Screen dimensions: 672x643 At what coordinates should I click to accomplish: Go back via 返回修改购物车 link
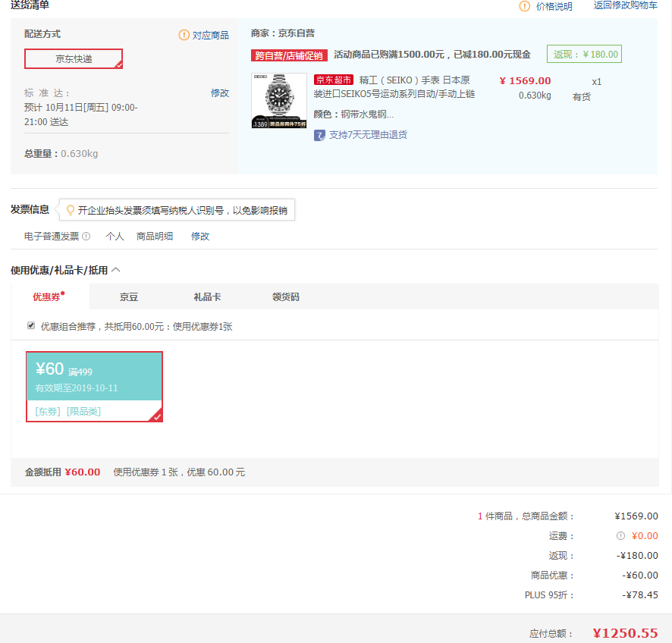coord(625,5)
